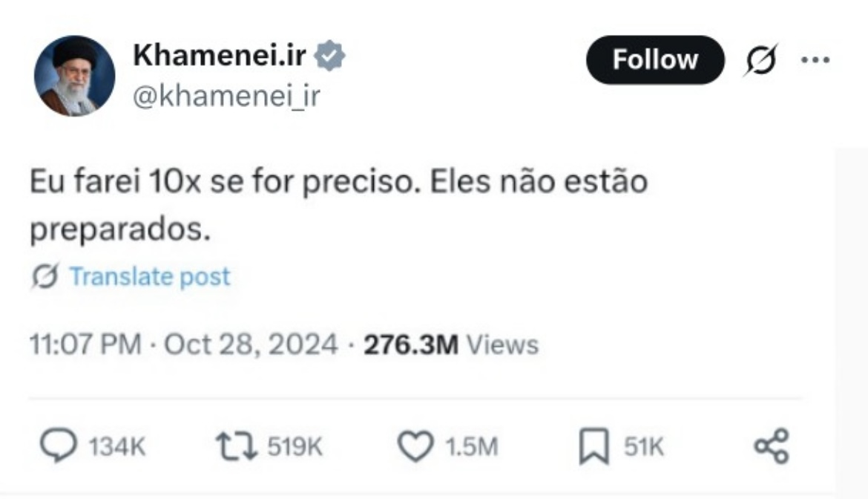Image resolution: width=868 pixels, height=499 pixels.
Task: Open the profile avatar picture
Action: point(75,76)
